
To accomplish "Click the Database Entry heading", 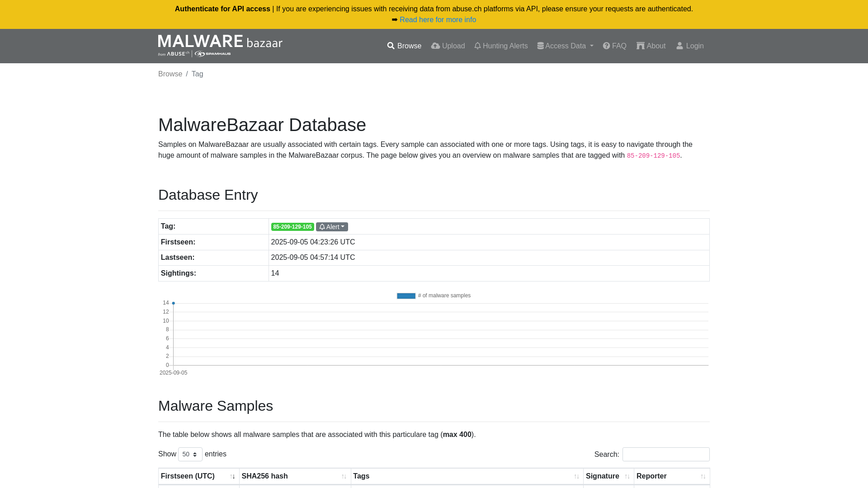I will point(208,195).
